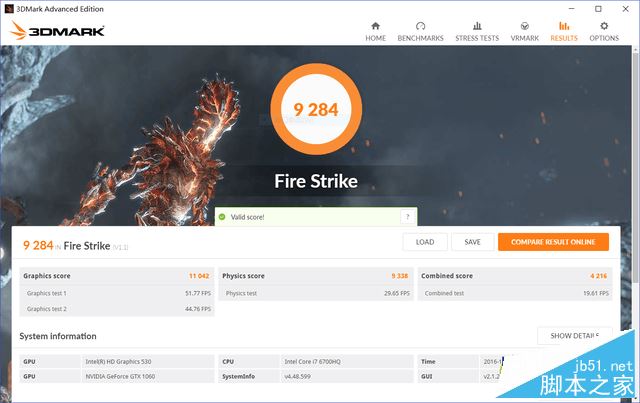This screenshot has width=640, height=403.
Task: Select Intel(R) HD Graphics 530 text
Action: pyautogui.click(x=118, y=361)
